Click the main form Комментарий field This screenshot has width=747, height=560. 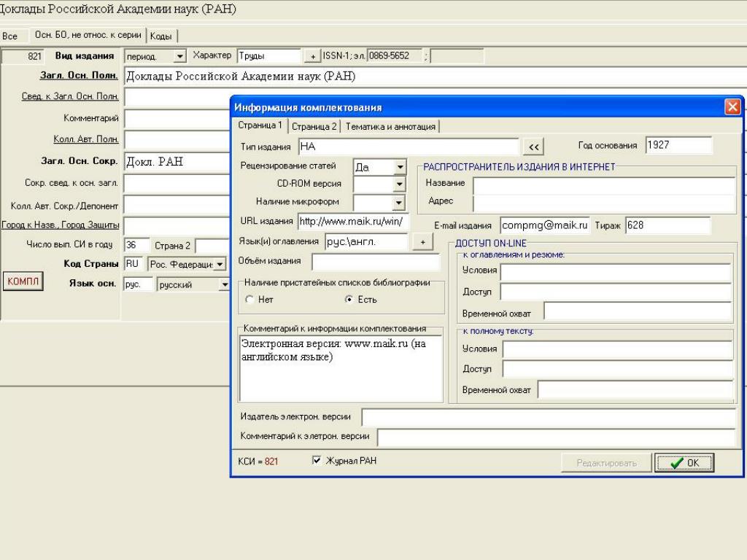click(177, 119)
